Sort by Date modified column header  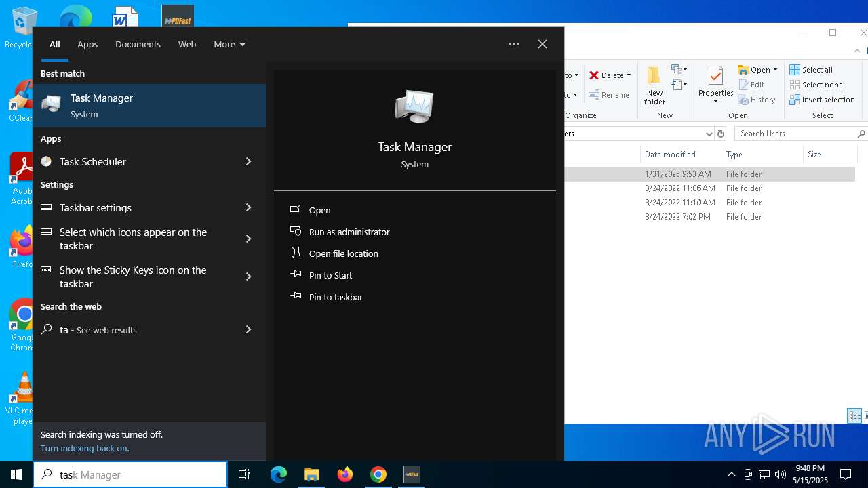tap(680, 155)
